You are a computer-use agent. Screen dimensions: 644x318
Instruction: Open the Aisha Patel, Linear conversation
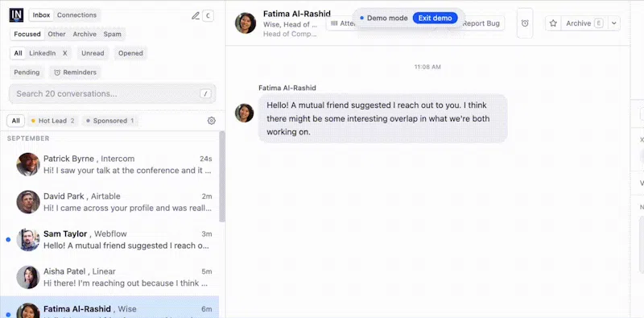(109, 277)
